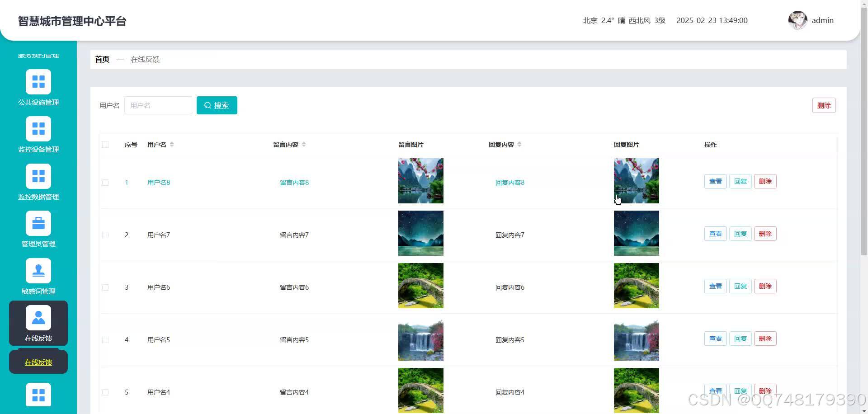The width and height of the screenshot is (868, 414).
Task: Open 监控数据管理 sidebar icon
Action: [x=38, y=176]
